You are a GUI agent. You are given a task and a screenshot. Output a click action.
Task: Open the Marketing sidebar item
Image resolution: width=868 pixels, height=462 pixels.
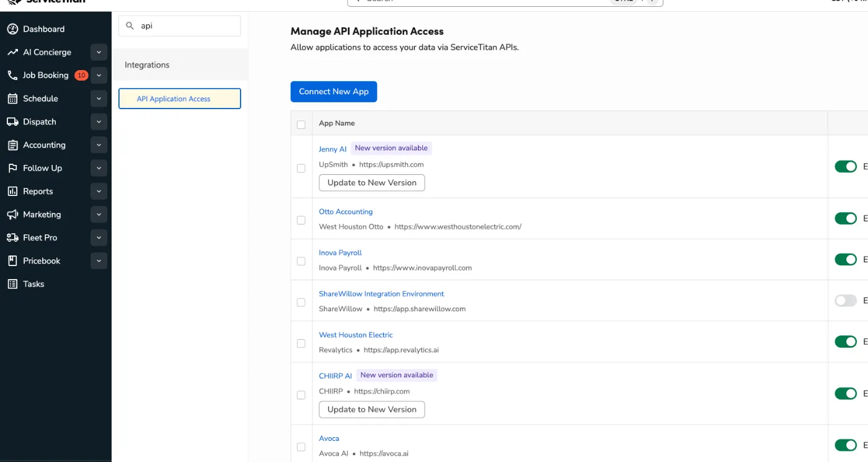[x=42, y=215]
